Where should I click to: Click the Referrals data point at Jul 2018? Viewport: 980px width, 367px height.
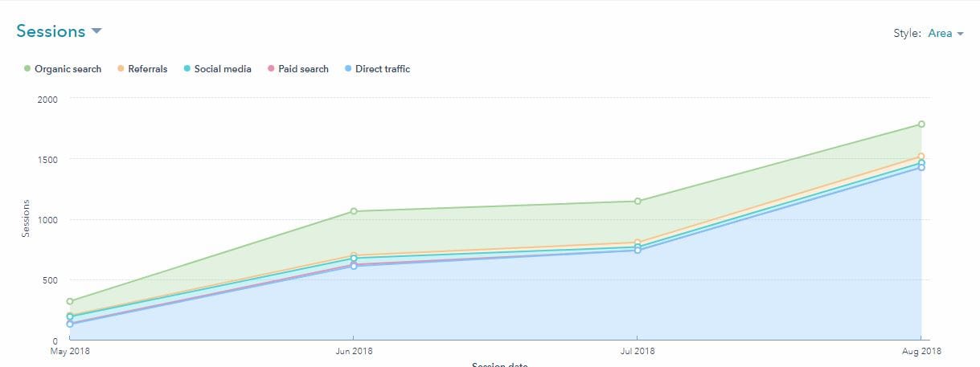(x=638, y=243)
